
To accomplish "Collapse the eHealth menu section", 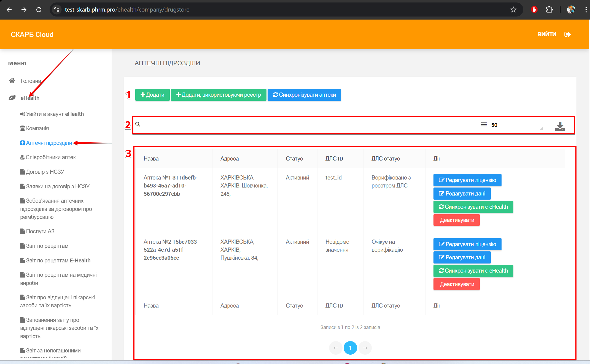I will coord(30,98).
